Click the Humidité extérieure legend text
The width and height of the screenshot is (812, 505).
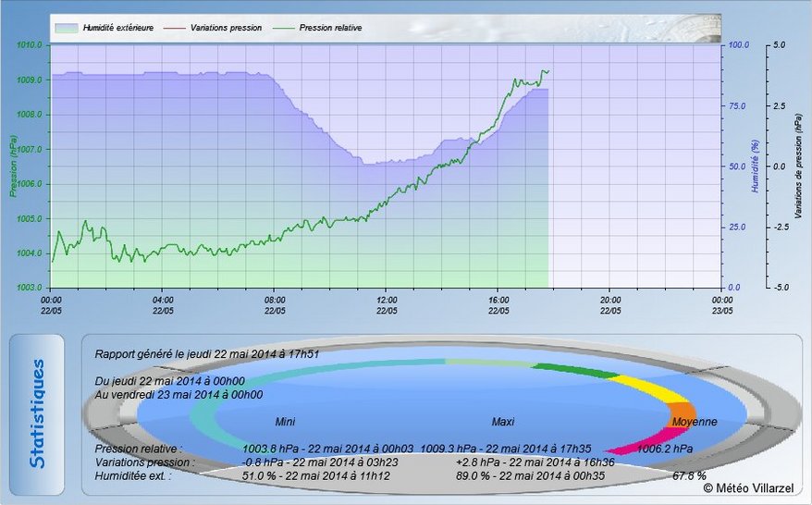[118, 28]
